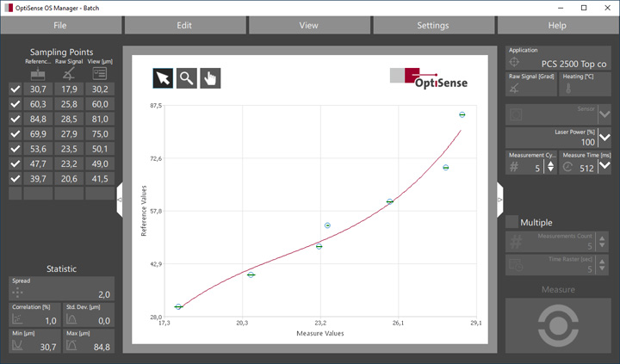Click the Reference column header icon
Screen dimensions: 620x364
38,75
